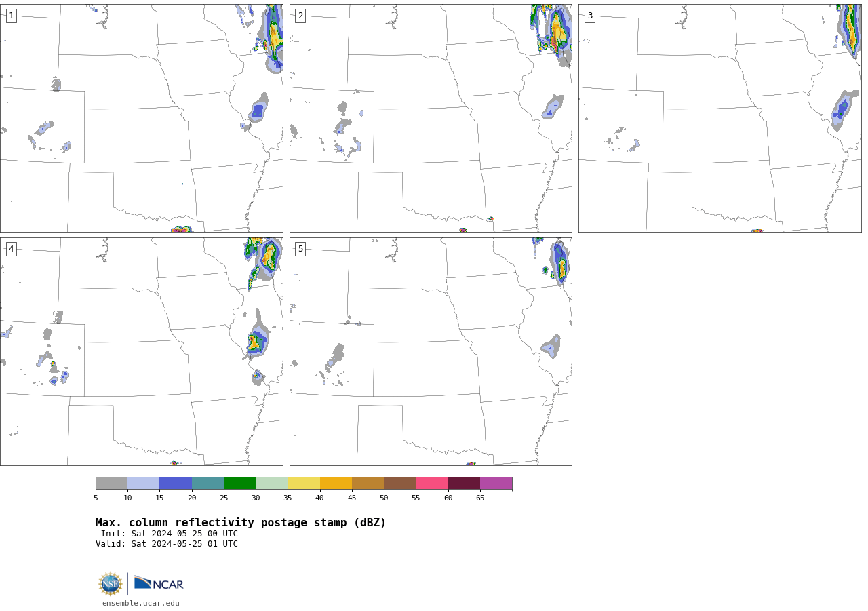Open ensemble member 4 postage stamp map
868x611 pixels.
pyautogui.click(x=141, y=351)
